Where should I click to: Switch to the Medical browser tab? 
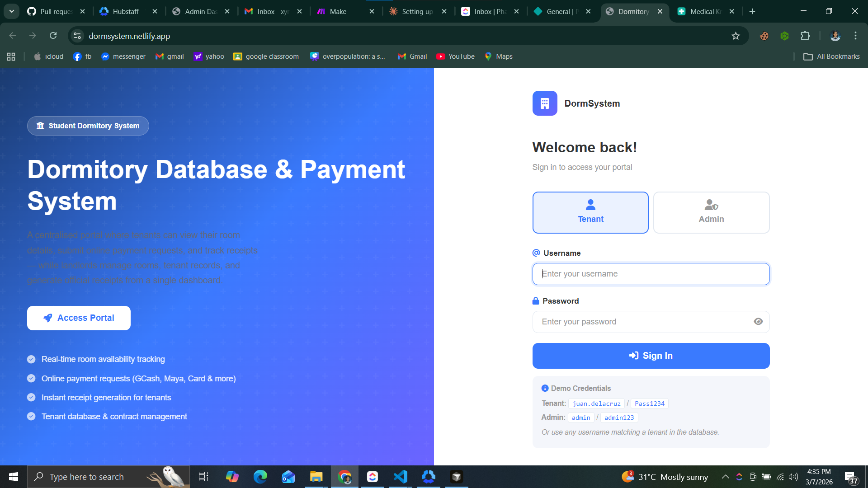(x=703, y=11)
